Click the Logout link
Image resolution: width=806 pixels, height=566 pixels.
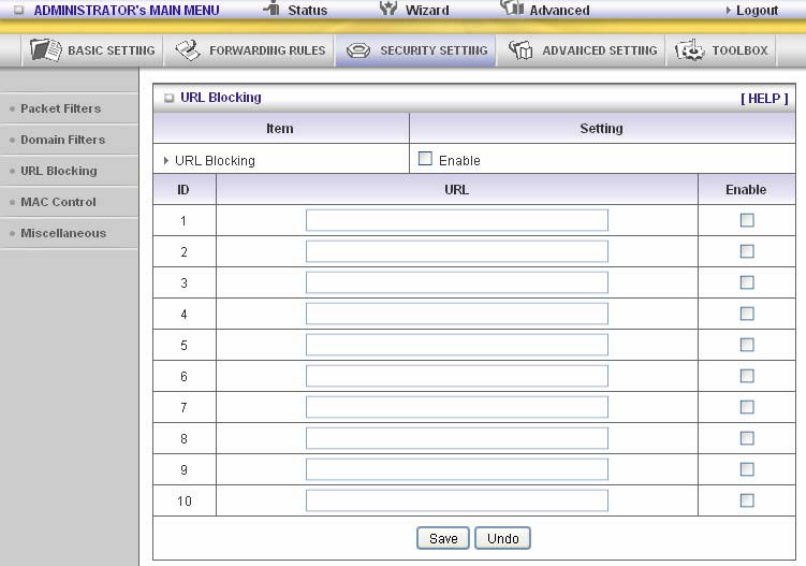coord(757,10)
